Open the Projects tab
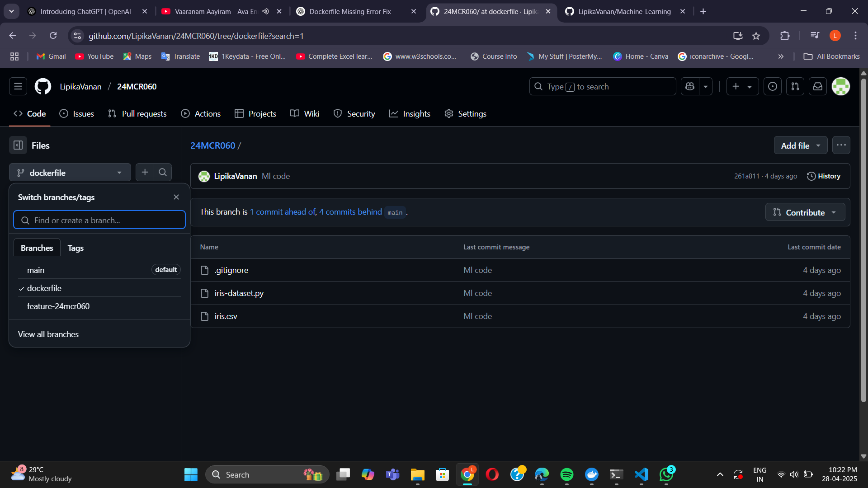Screen dimensions: 868x488 [255, 114]
